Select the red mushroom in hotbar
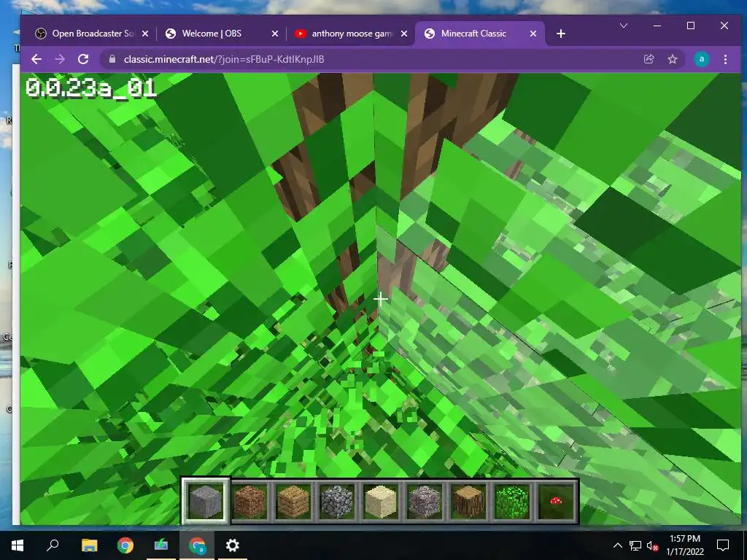Screen dimensions: 747x560 click(x=555, y=501)
